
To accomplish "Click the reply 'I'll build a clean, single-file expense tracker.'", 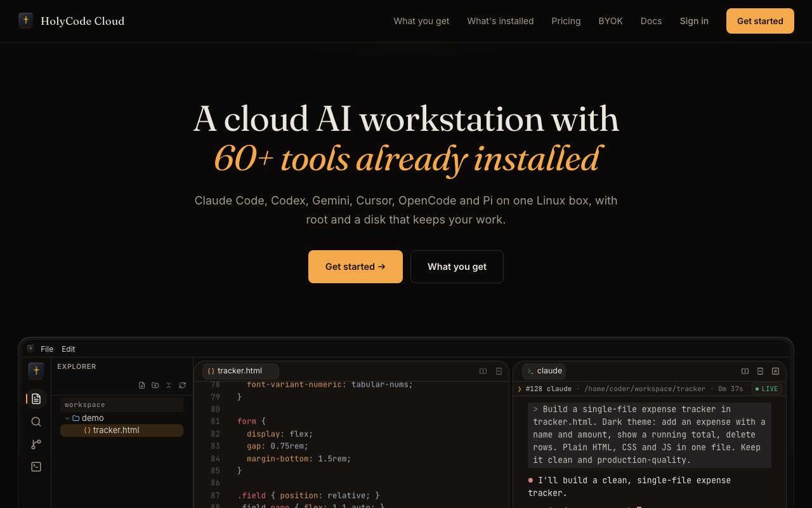I will click(x=629, y=486).
